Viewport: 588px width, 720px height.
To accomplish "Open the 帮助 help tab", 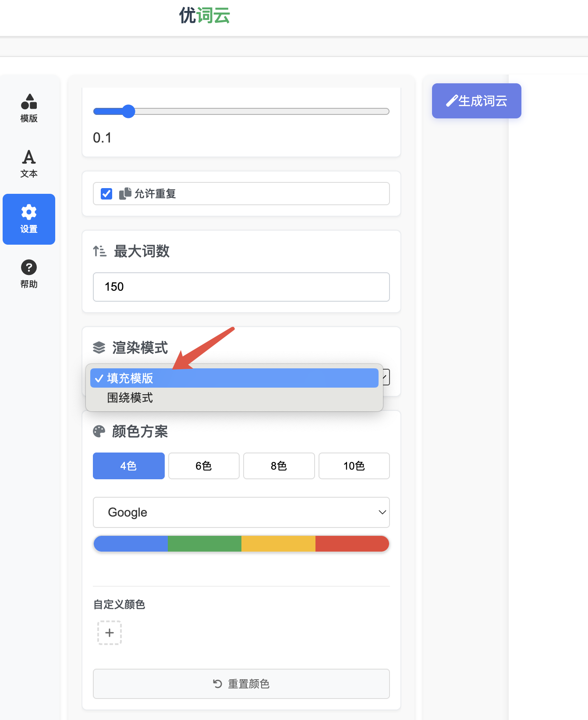I will coord(29,274).
